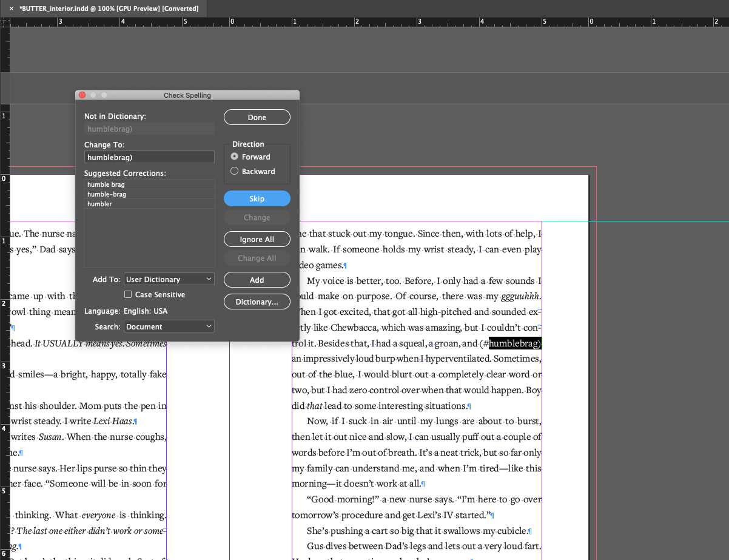This screenshot has width=729, height=560.
Task: Click Ignore All for this word
Action: 257,238
